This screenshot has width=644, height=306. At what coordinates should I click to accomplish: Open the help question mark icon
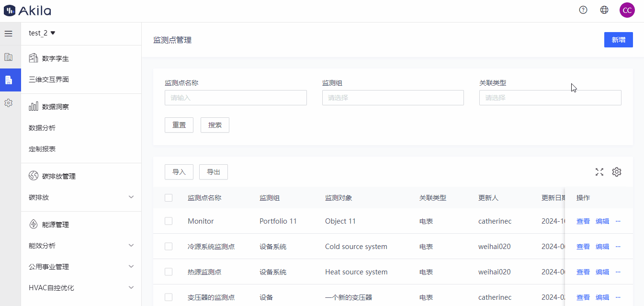pos(583,10)
